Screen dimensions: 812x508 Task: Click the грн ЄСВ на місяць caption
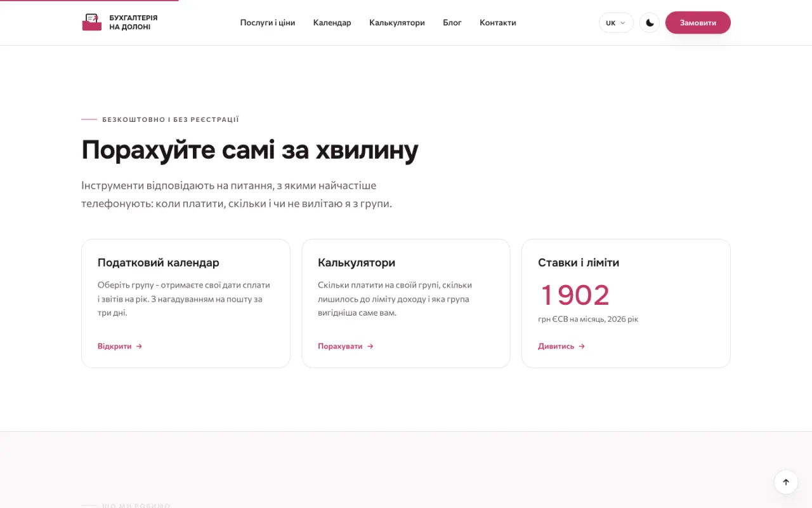pyautogui.click(x=588, y=319)
